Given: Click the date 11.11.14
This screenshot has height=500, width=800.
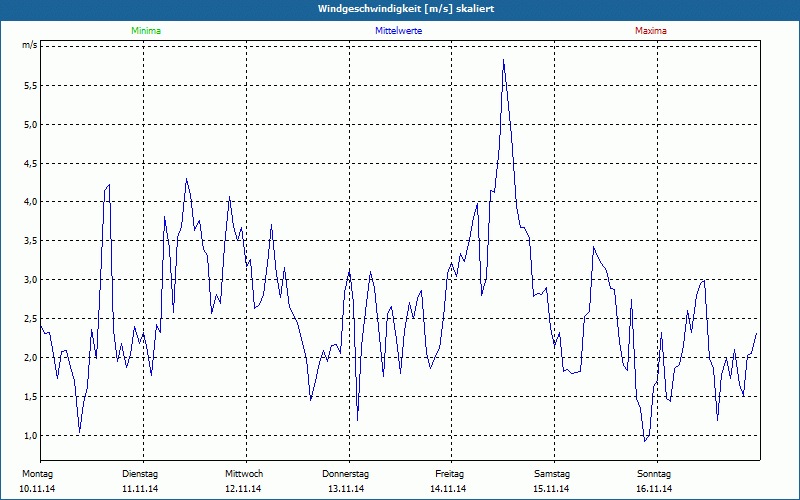Looking at the screenshot, I should (x=140, y=489).
